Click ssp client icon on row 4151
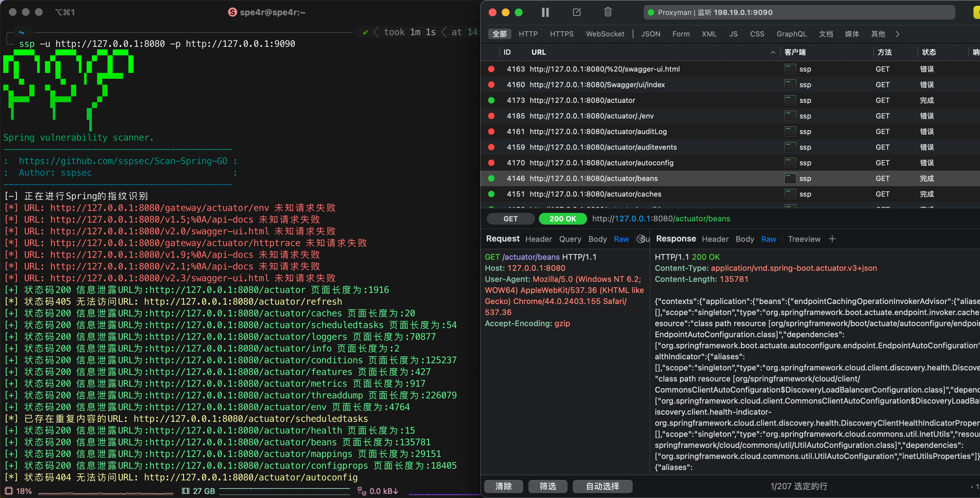 pos(790,194)
